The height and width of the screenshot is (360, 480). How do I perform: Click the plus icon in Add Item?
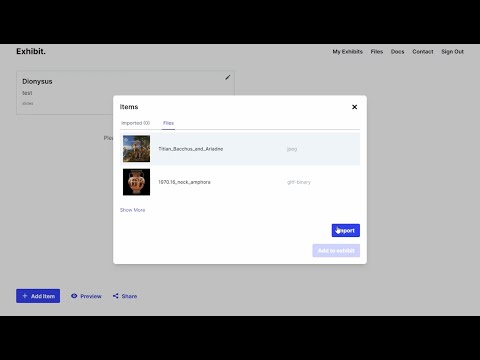tap(24, 296)
